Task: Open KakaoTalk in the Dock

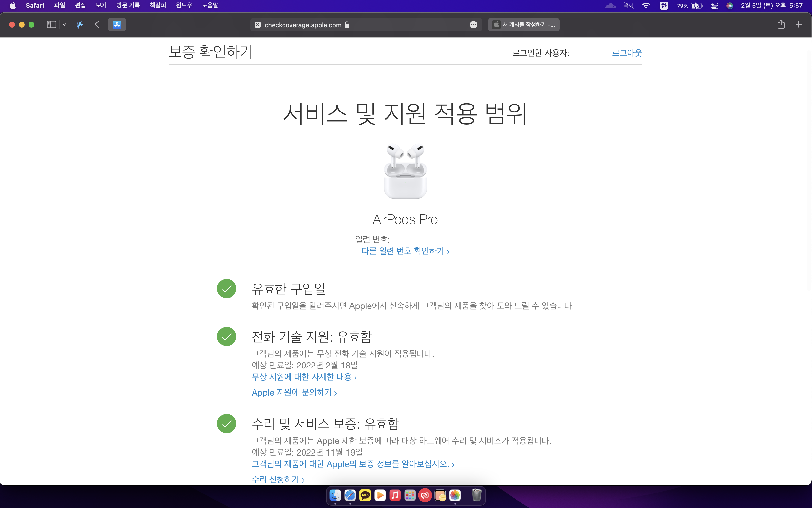Action: (365, 495)
